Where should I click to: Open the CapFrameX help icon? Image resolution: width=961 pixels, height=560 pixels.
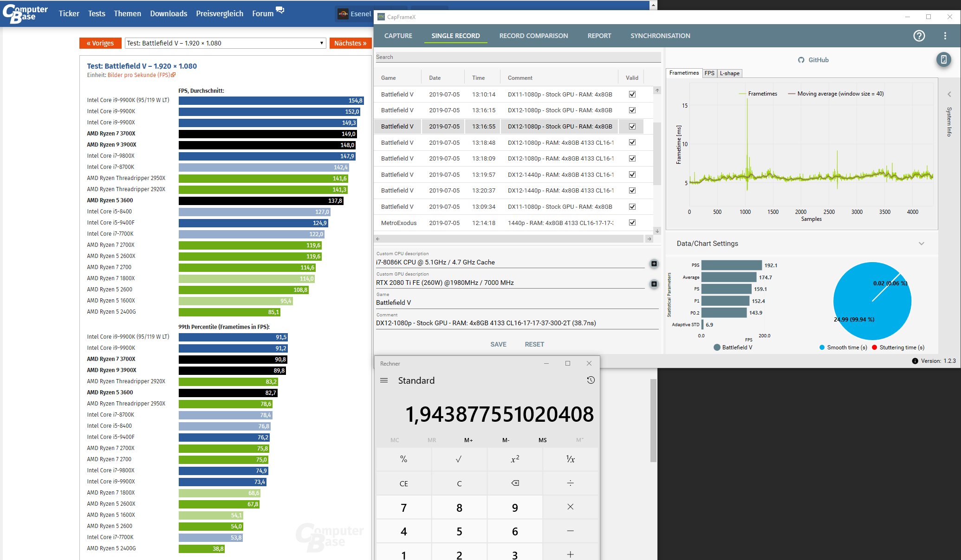[x=919, y=36]
